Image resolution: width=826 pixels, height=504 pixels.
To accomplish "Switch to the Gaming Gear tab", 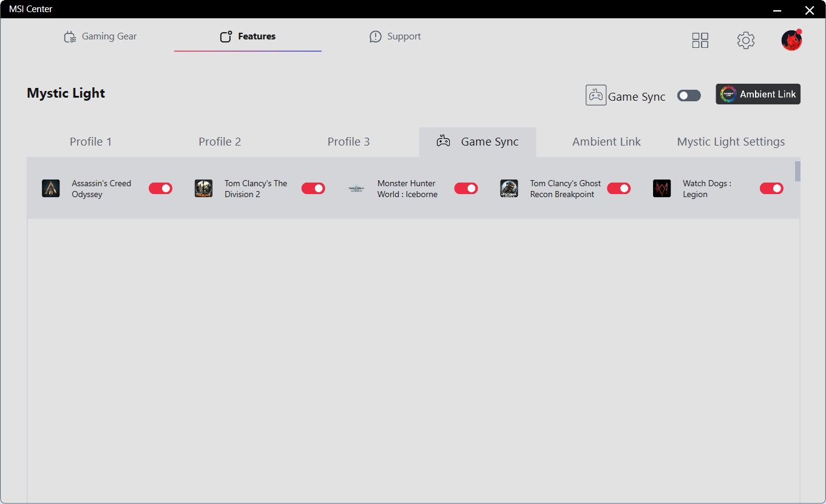I will [101, 36].
